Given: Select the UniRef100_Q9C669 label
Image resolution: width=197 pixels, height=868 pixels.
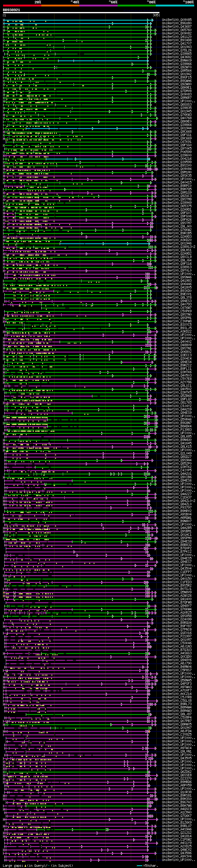Looking at the screenshot, I should point(177,138).
